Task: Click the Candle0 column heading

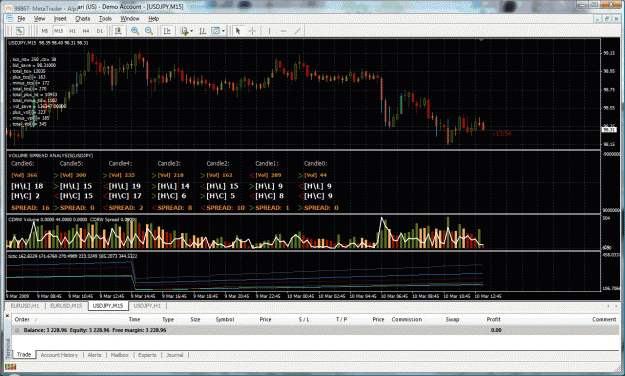Action: 315,163
